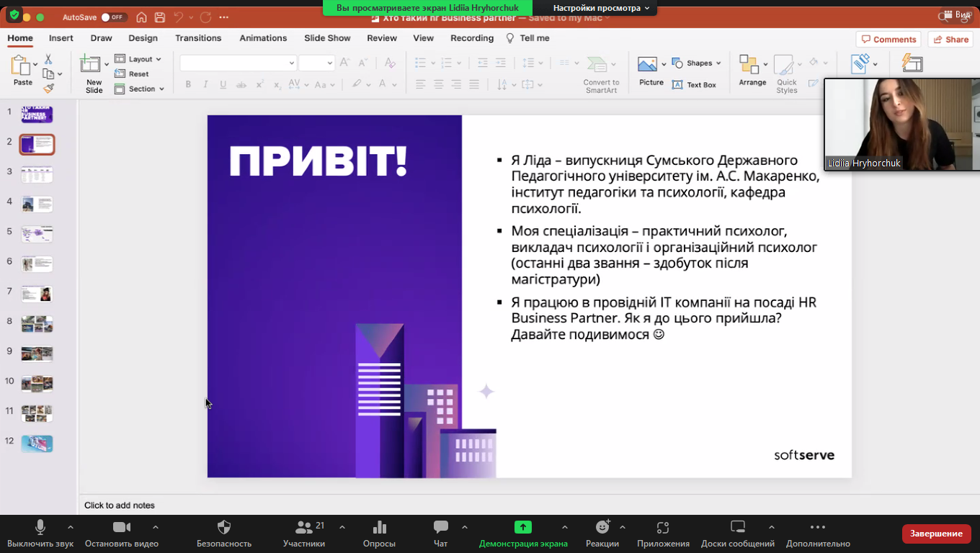Toggle Justify alignment
The width and height of the screenshot is (980, 553).
(x=474, y=84)
